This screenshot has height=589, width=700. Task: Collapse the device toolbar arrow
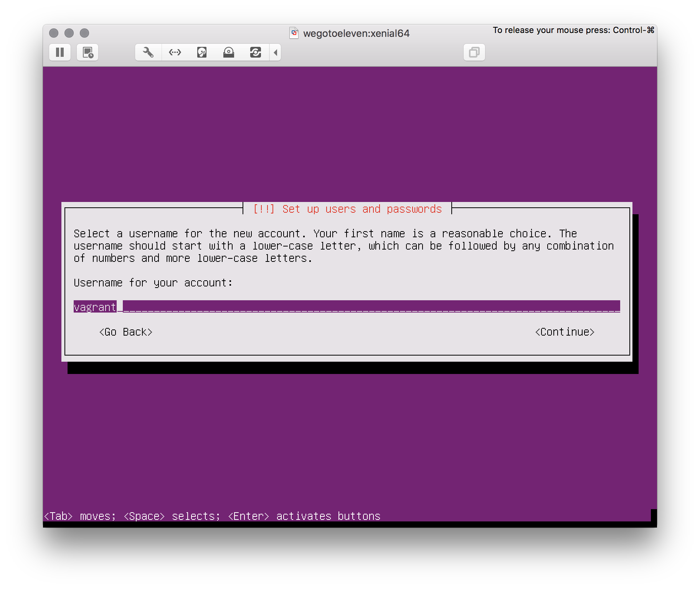click(x=276, y=52)
